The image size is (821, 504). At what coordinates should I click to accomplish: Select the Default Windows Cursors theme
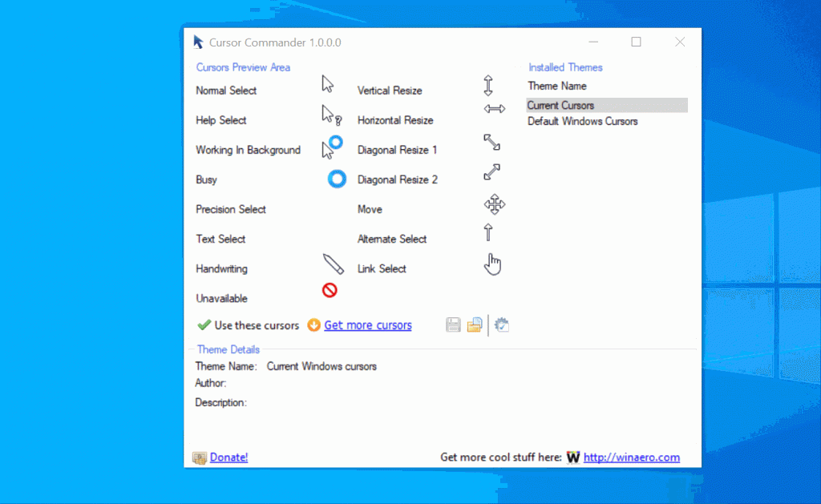(x=582, y=122)
